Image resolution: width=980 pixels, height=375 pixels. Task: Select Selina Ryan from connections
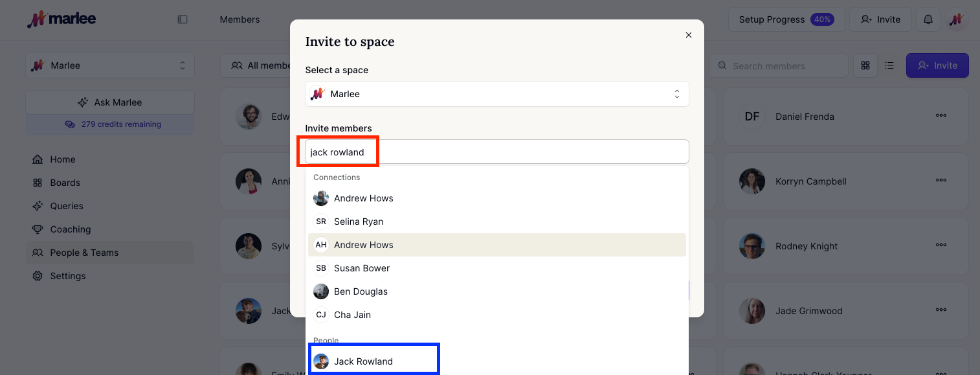pos(497,222)
